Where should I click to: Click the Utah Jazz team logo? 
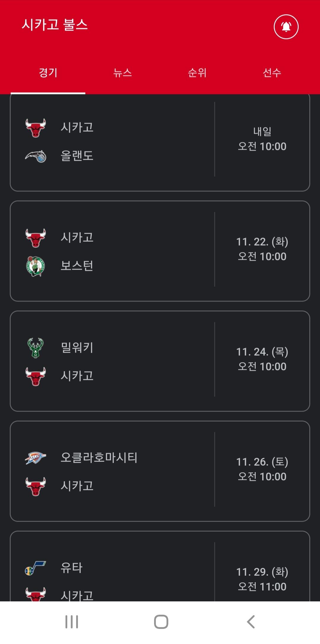[36, 568]
